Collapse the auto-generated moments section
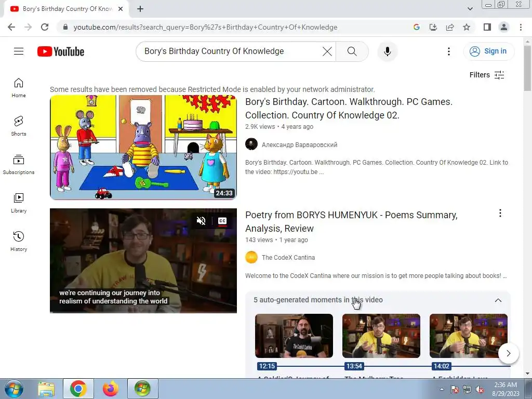 498,300
